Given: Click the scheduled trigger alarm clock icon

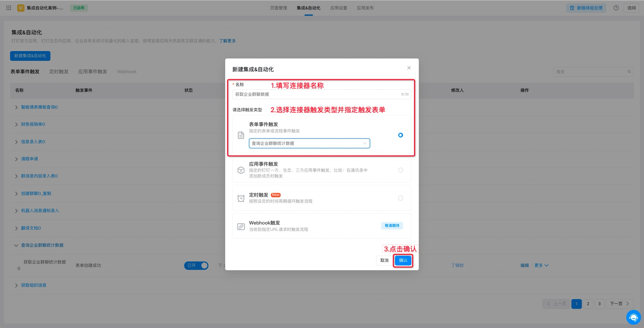Looking at the screenshot, I should pyautogui.click(x=241, y=198).
